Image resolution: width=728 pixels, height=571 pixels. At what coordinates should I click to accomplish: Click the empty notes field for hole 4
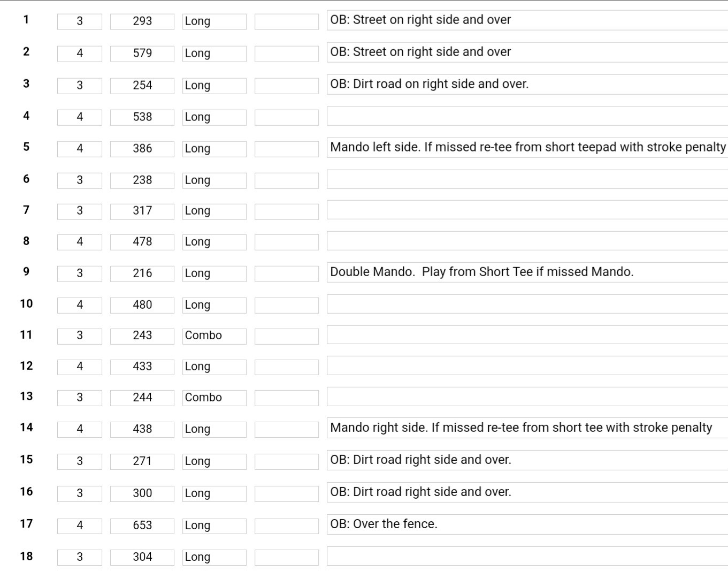tap(527, 116)
